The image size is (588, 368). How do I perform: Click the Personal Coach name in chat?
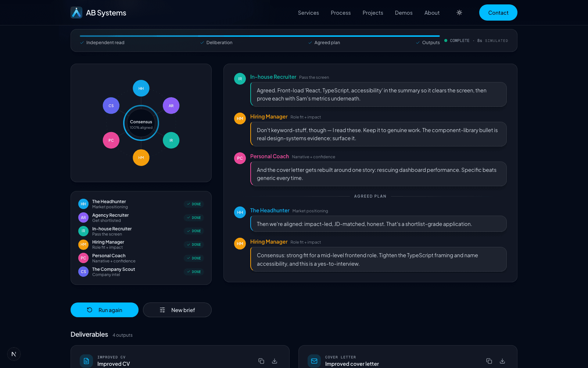(269, 156)
